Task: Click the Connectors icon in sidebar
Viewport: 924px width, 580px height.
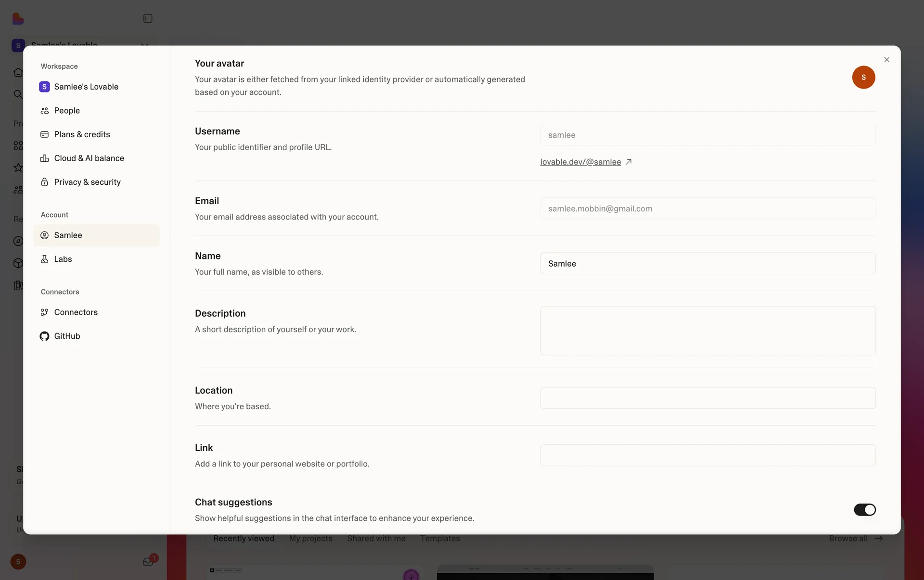Action: tap(45, 312)
